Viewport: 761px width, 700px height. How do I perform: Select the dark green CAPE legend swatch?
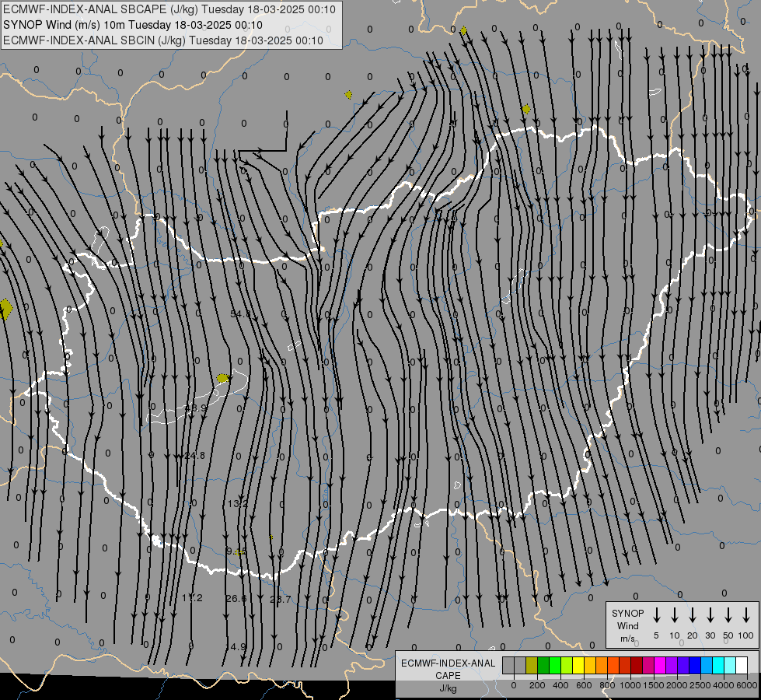(x=543, y=665)
